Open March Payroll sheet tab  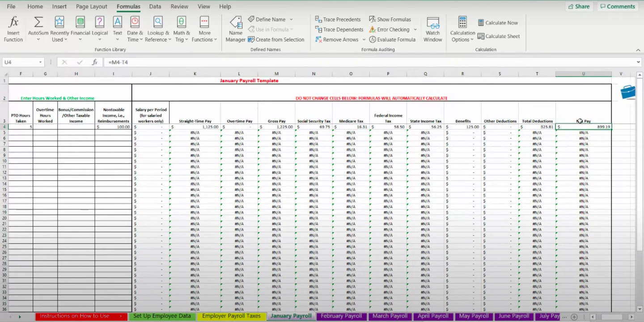pyautogui.click(x=390, y=316)
